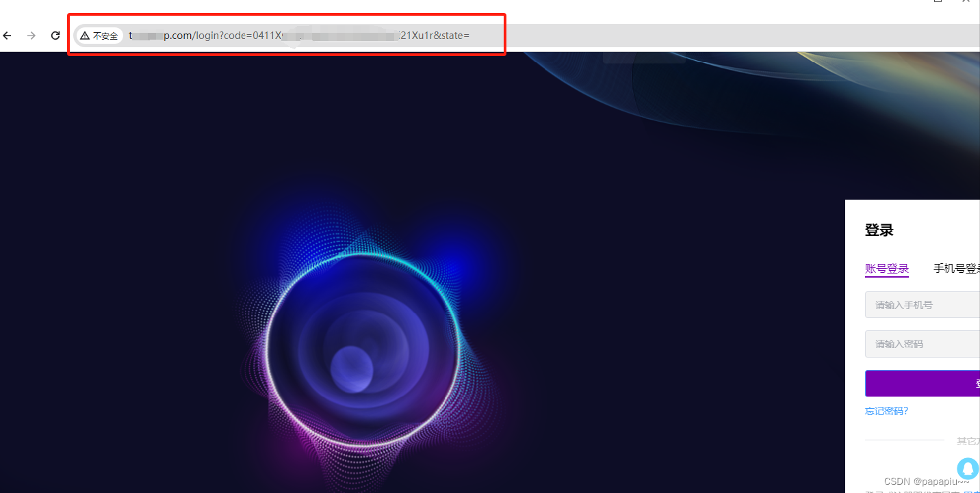Viewport: 980px width, 493px height.
Task: Open the 不安全 site security indicator
Action: [x=99, y=36]
